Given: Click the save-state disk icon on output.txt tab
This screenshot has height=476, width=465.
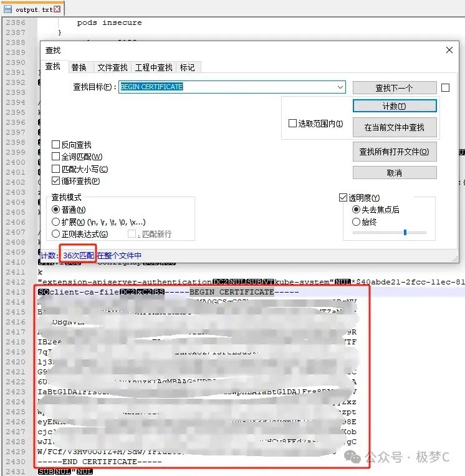Looking at the screenshot, I should pyautogui.click(x=8, y=9).
